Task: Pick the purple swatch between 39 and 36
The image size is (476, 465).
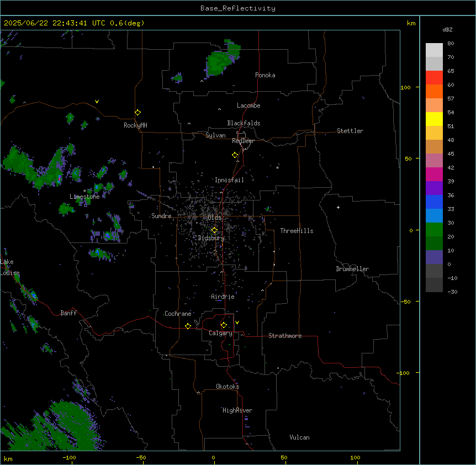Action: pyautogui.click(x=434, y=188)
